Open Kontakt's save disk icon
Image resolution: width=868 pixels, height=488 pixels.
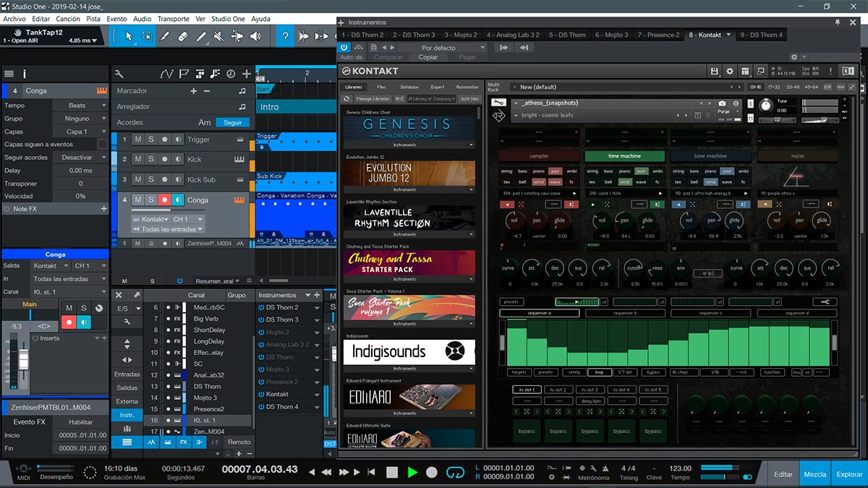714,71
